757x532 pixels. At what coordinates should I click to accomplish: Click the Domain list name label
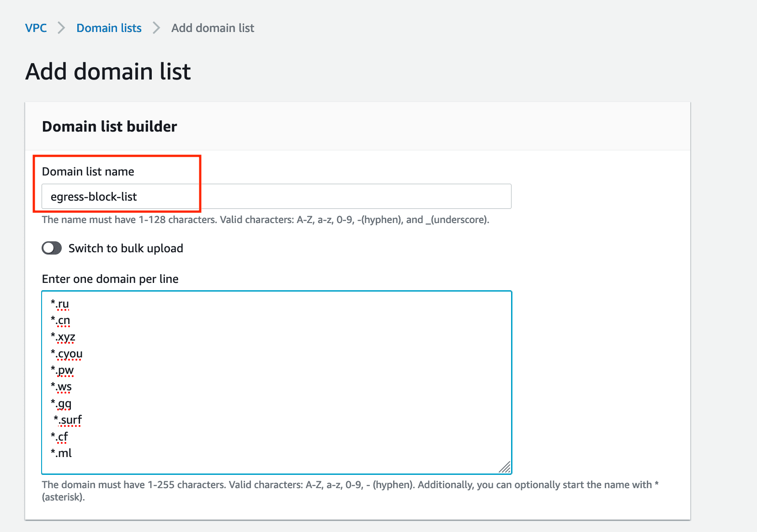pos(88,171)
